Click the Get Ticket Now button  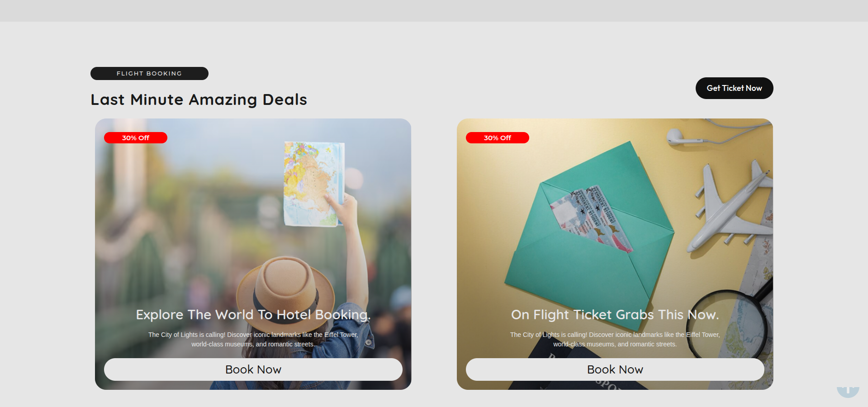[734, 88]
